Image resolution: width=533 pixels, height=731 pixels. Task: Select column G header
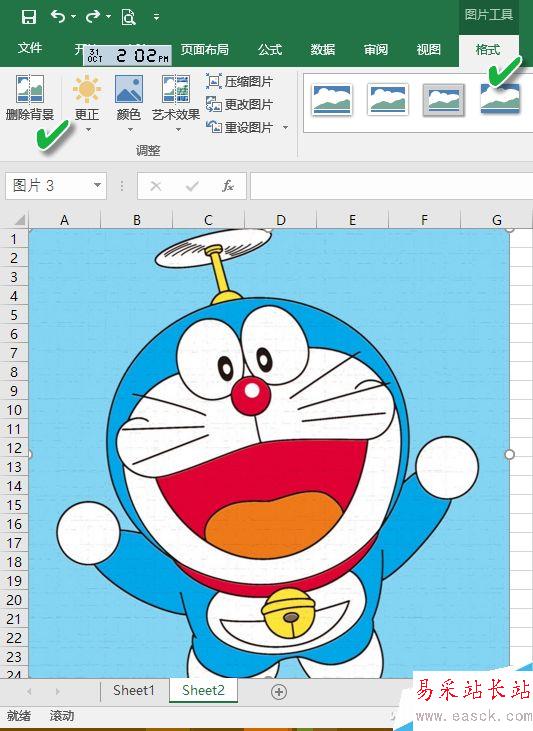497,220
